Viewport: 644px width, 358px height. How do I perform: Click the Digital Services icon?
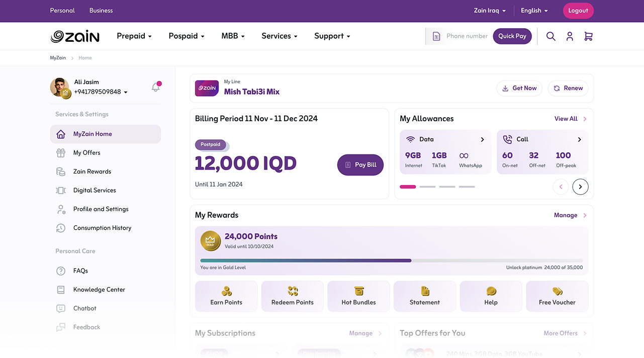point(61,191)
